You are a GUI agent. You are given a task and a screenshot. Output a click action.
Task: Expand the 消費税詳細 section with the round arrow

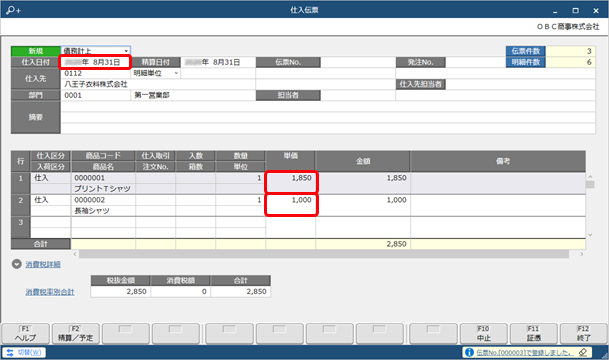click(x=16, y=264)
